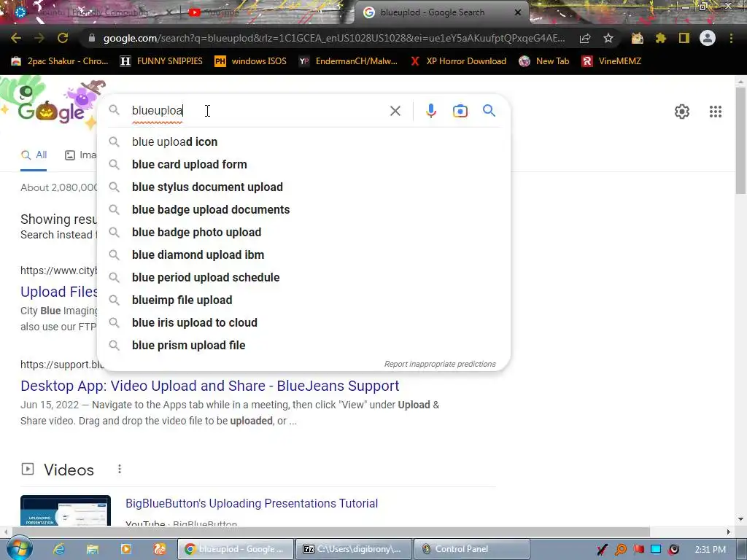Close the blueuplod Google Search tab
Screen dimensions: 747x560
(518, 12)
